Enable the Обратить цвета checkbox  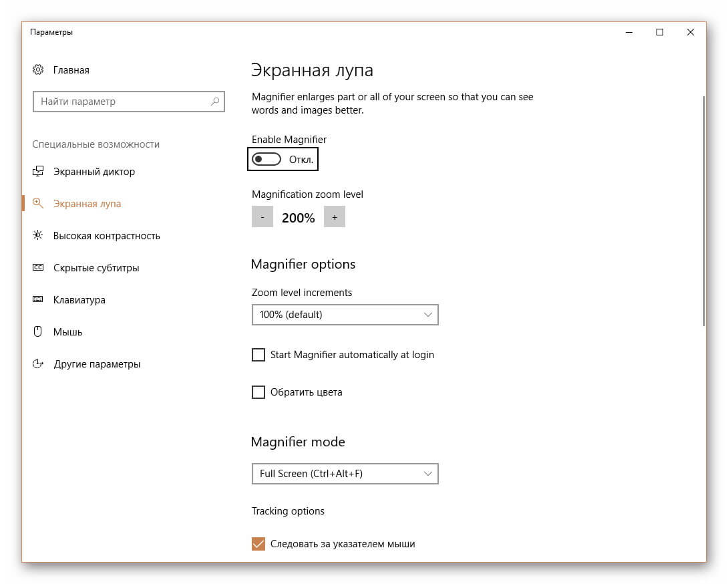pos(258,392)
